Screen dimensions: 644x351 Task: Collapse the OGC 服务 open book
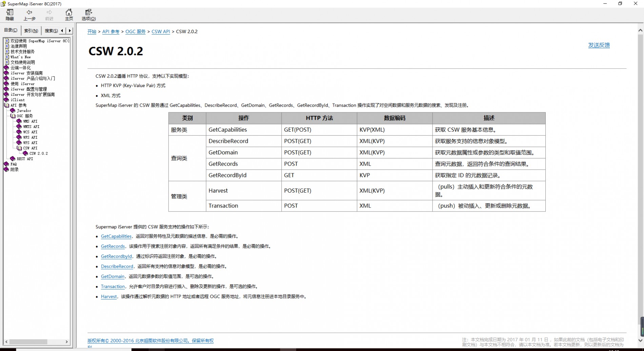[13, 116]
